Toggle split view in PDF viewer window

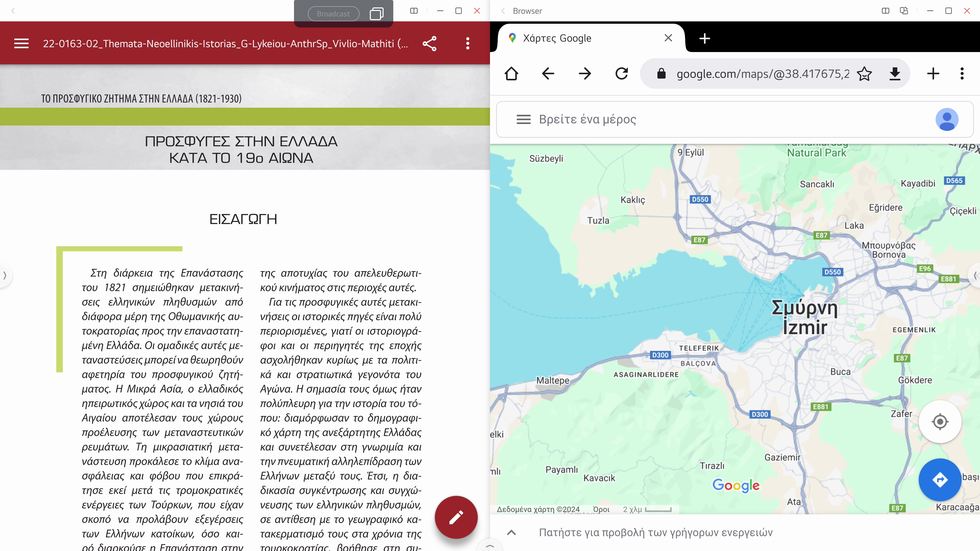pyautogui.click(x=414, y=11)
